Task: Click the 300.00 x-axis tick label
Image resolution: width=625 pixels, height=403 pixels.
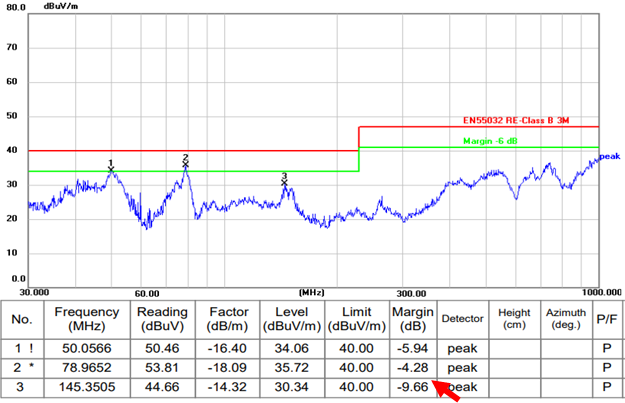Action: pyautogui.click(x=411, y=294)
